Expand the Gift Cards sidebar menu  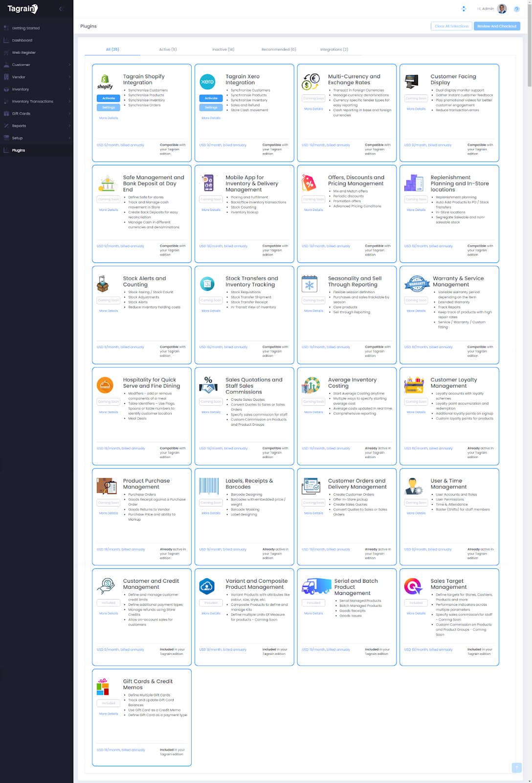(x=37, y=114)
